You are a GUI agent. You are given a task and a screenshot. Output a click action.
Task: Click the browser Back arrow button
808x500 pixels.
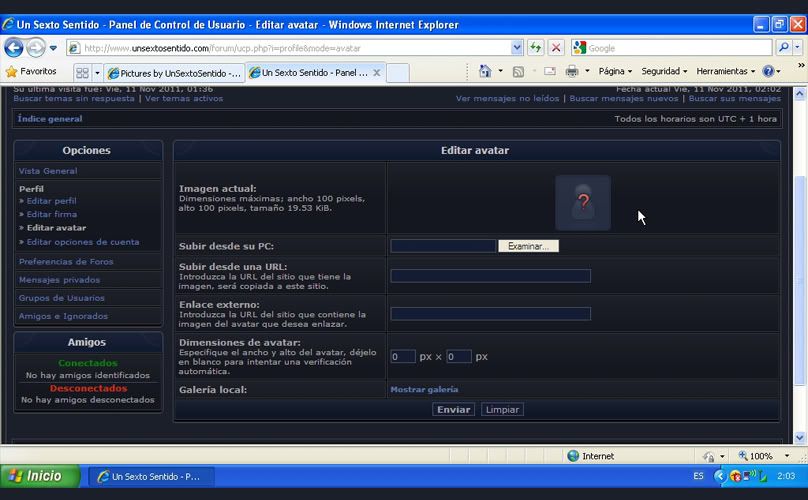(14, 48)
